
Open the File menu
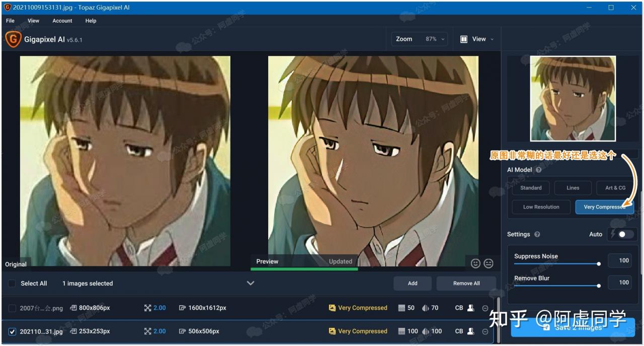point(10,21)
